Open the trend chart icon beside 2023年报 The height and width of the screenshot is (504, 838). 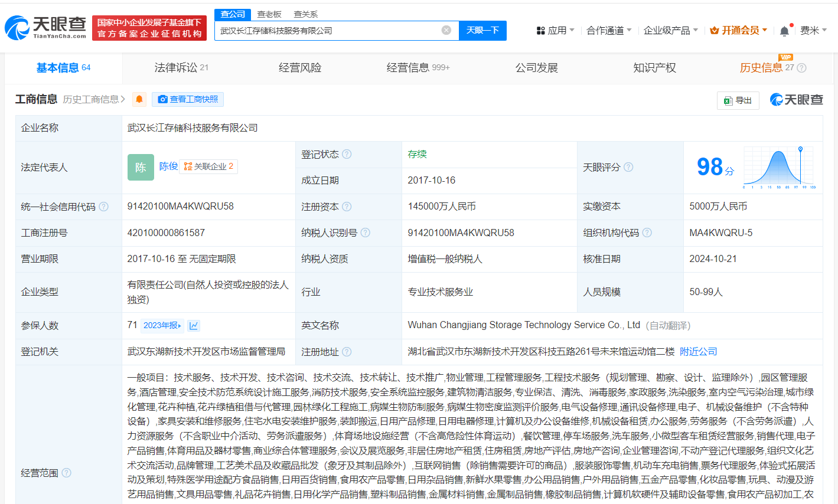(194, 325)
